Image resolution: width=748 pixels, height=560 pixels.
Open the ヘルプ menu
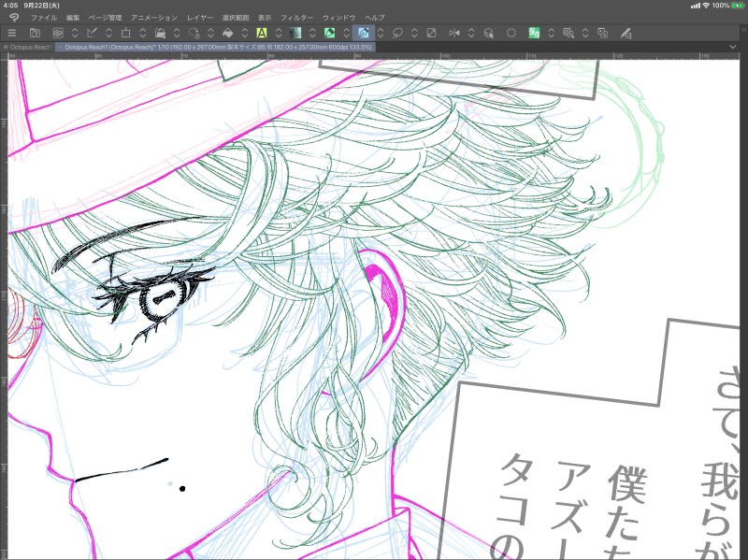375,18
